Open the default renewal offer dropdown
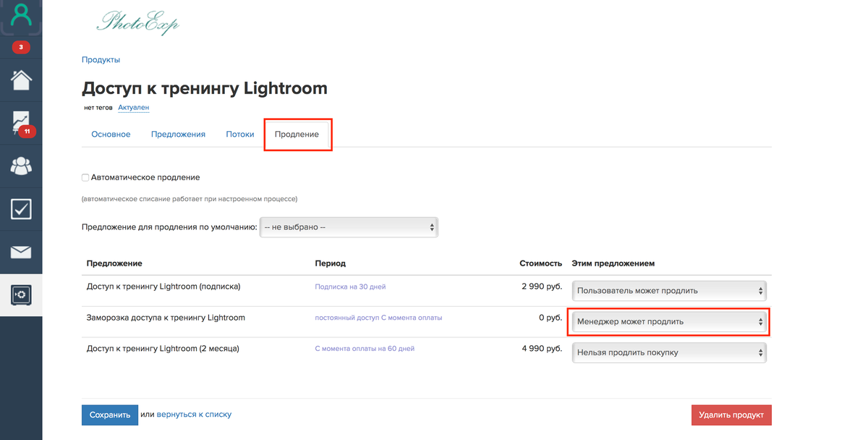Image resolution: width=868 pixels, height=440 pixels. point(349,227)
